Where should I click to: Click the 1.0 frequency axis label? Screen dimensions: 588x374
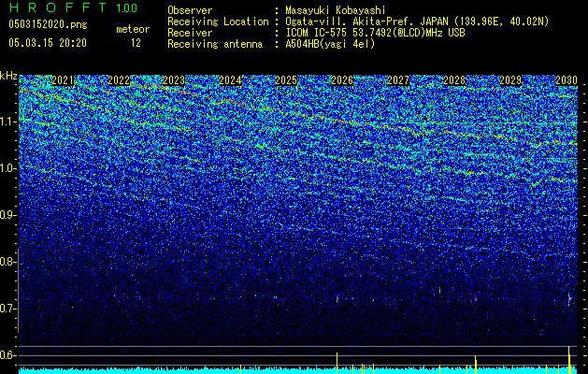tap(7, 168)
